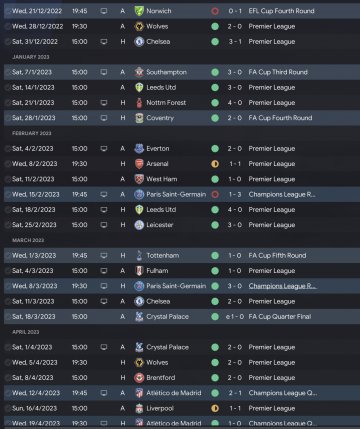
Task: Click the TV icon on Coventry FA Cup row
Action: [x=104, y=118]
